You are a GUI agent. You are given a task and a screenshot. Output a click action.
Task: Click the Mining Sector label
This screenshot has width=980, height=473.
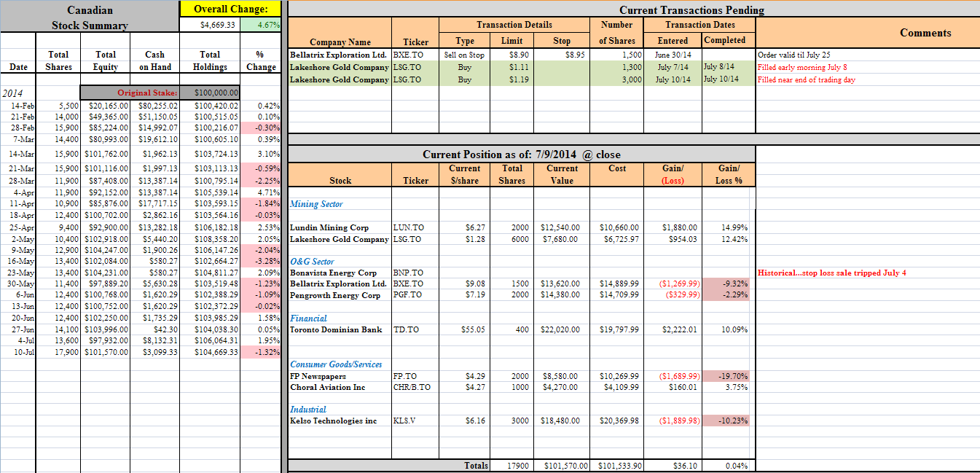click(x=316, y=204)
